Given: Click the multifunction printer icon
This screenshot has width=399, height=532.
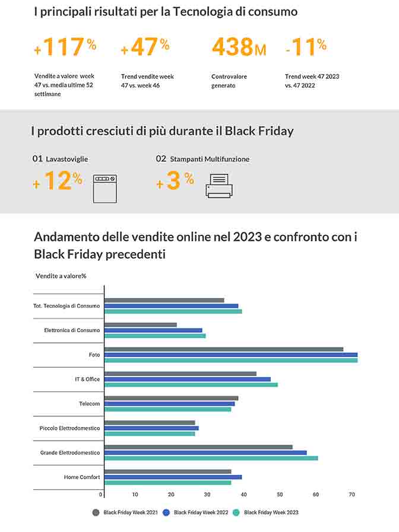Looking at the screenshot, I should pos(219,186).
